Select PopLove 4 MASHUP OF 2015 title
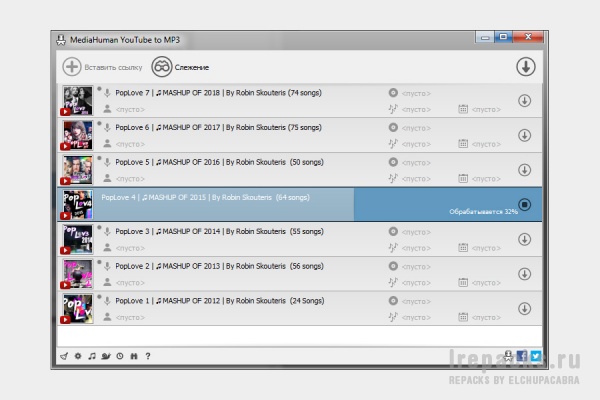The height and width of the screenshot is (400, 600). point(205,198)
